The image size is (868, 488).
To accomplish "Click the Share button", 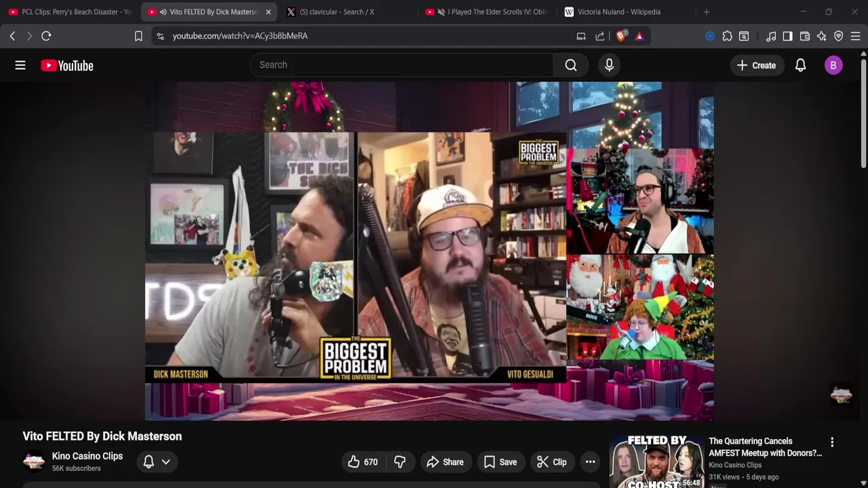I will 445,462.
